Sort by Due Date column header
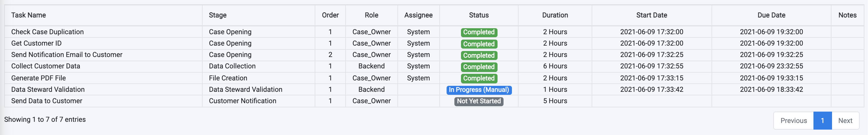 tap(771, 15)
